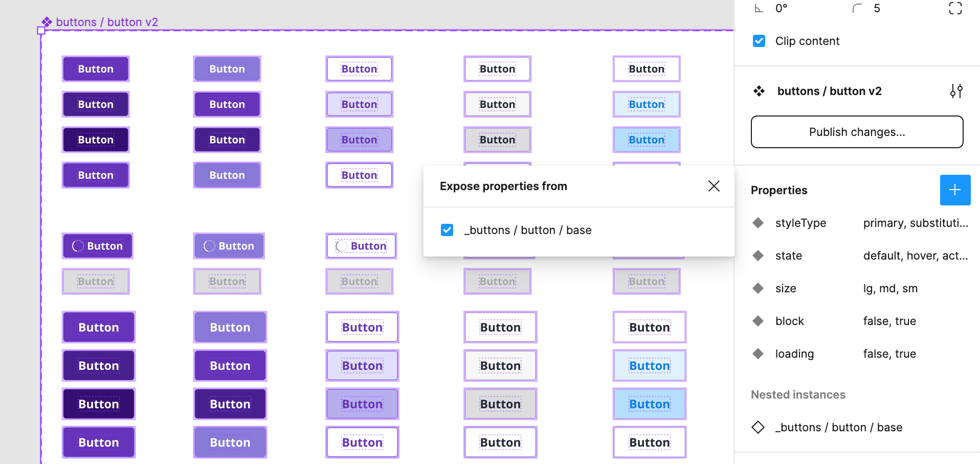This screenshot has width=980, height=464.
Task: Select the styleType property row
Action: pos(860,223)
